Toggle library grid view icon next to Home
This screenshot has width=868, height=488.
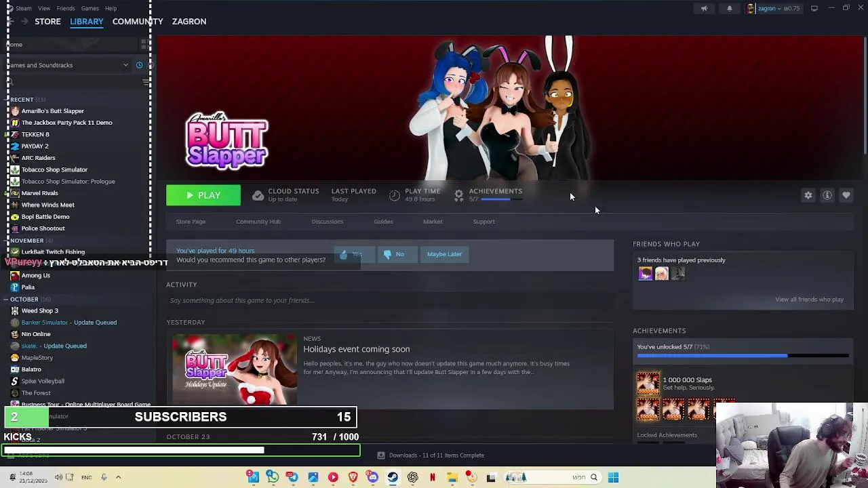tap(144, 45)
